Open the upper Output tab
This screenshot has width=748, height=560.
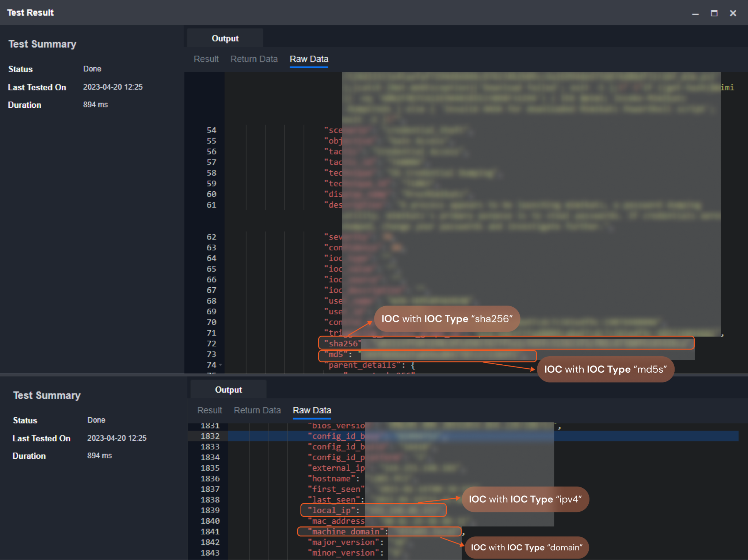[225, 38]
